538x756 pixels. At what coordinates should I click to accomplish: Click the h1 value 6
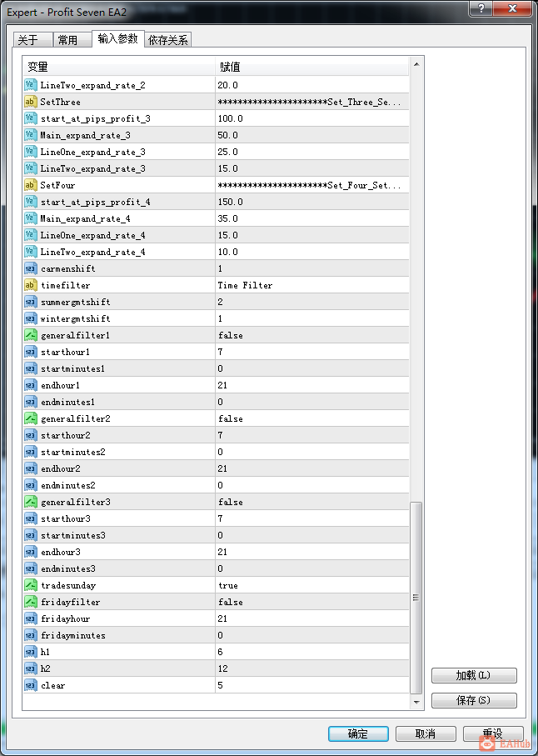click(x=220, y=652)
